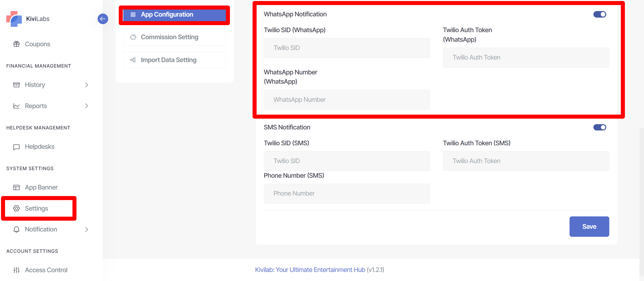
Task: Click the WhatsApp Notification label
Action: pyautogui.click(x=295, y=14)
